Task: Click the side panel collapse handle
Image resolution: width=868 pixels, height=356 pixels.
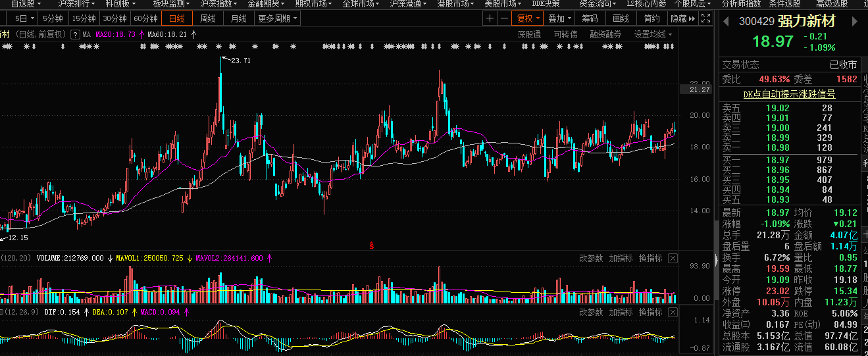Action: point(717,259)
